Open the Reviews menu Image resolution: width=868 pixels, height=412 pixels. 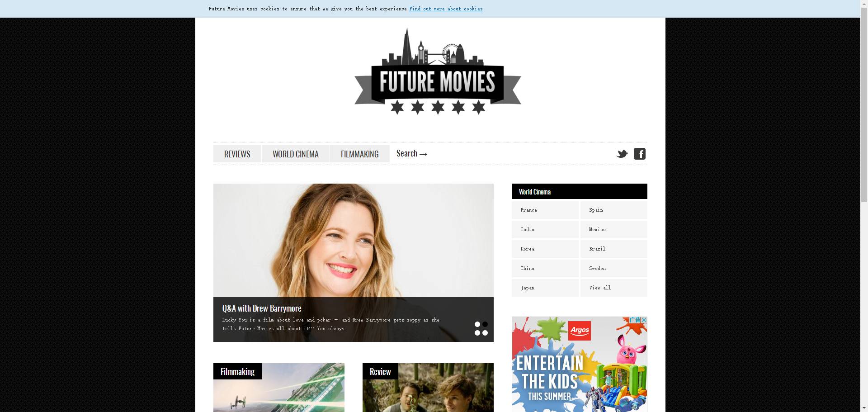pos(237,154)
